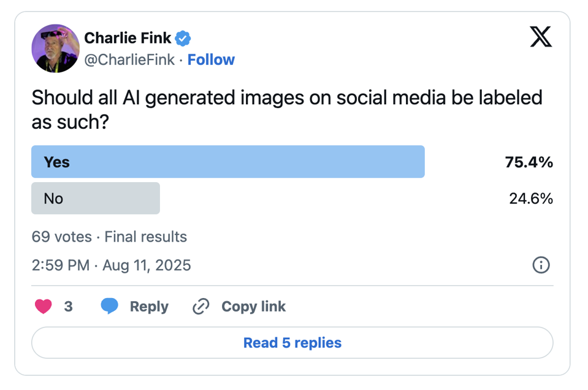
Task: Click the tweet question text about AI images
Action: tap(286, 109)
